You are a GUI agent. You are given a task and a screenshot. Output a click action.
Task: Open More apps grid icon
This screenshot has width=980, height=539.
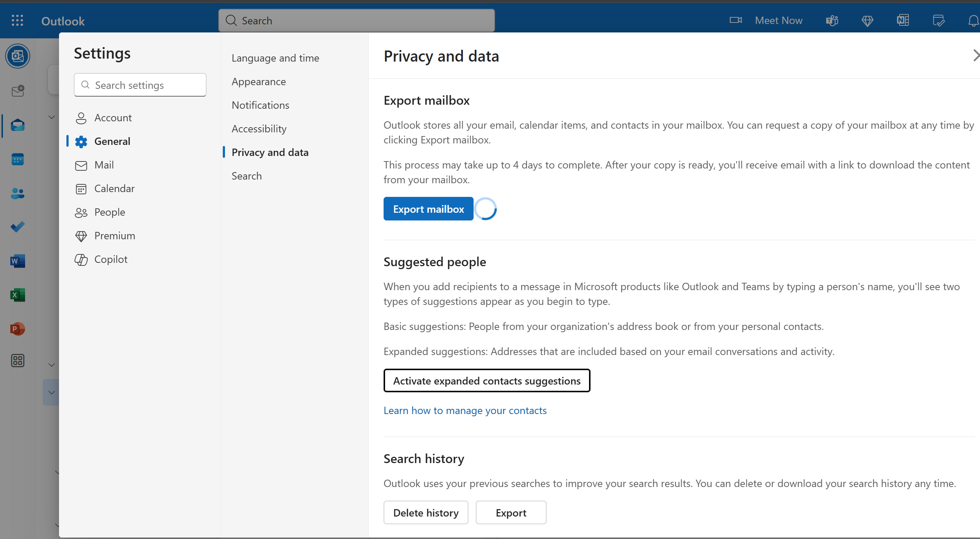pyautogui.click(x=17, y=360)
